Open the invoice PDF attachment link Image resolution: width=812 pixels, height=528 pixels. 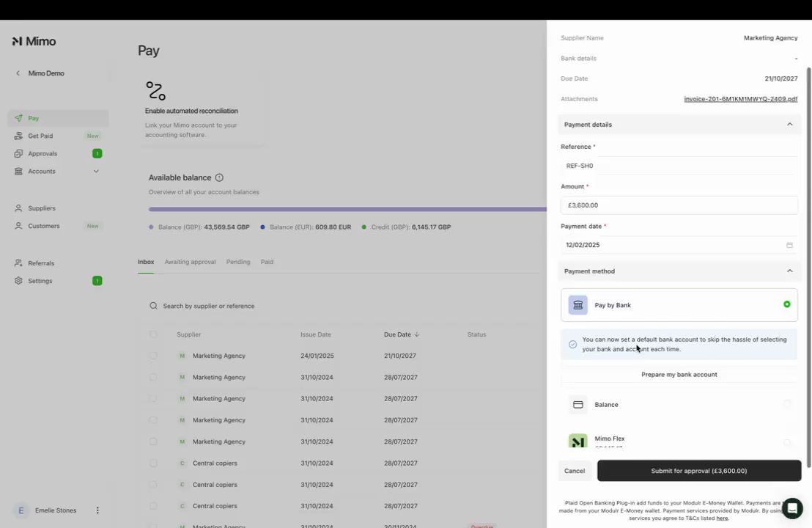pos(740,99)
